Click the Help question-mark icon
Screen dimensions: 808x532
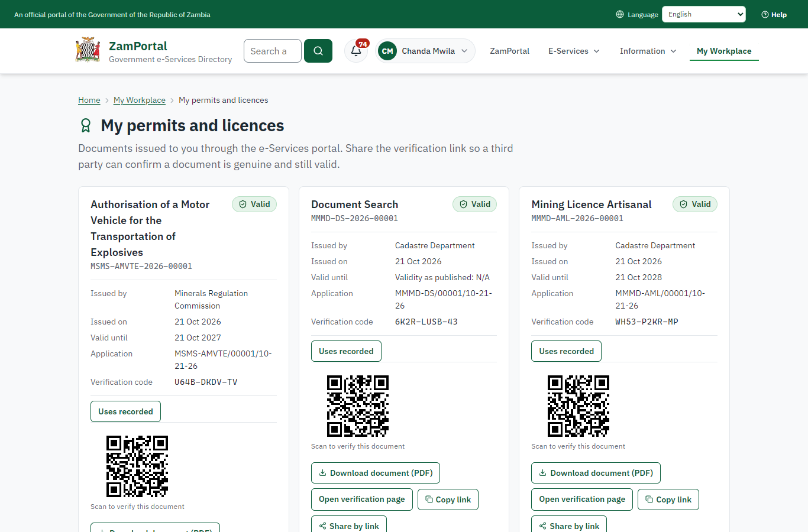[x=765, y=15]
